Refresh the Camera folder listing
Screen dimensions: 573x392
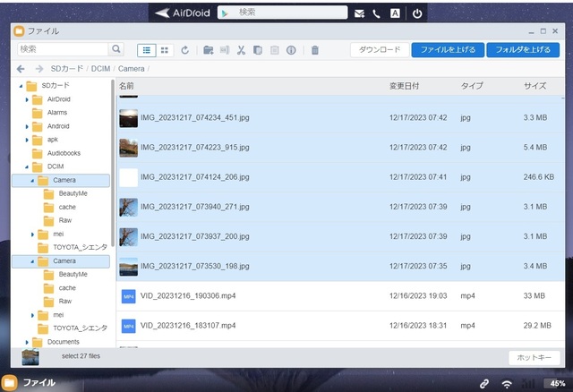[185, 50]
